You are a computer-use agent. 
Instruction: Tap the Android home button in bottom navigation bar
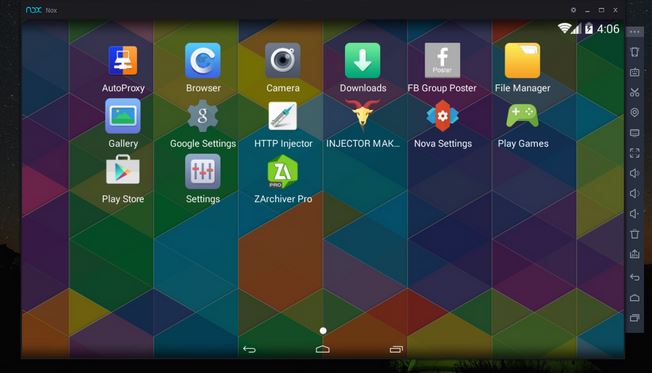[323, 349]
